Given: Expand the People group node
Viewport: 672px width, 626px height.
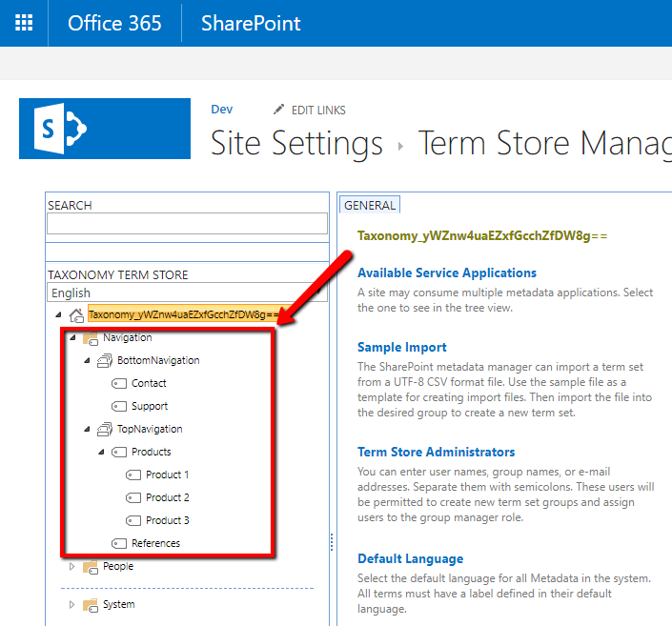Looking at the screenshot, I should 71,567.
